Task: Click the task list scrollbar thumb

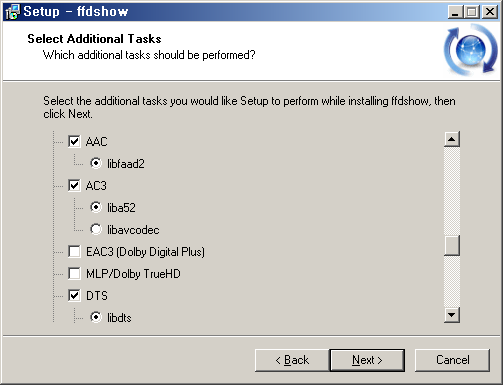Action: tap(452, 246)
